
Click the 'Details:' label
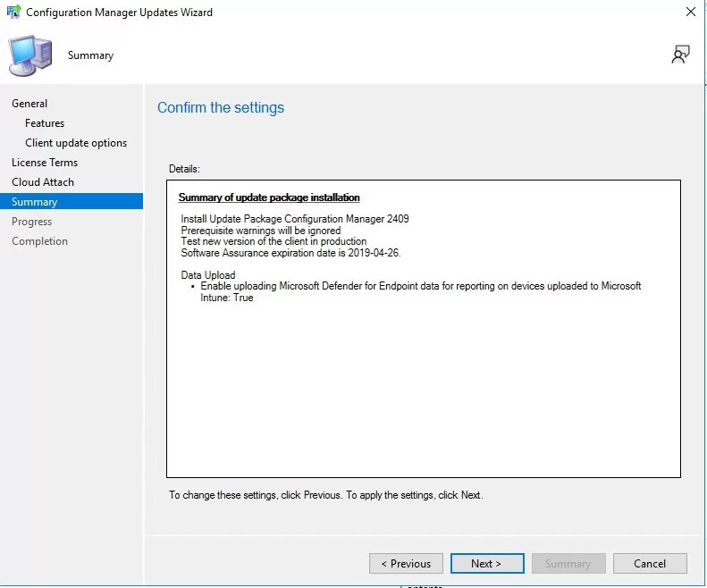click(x=184, y=169)
